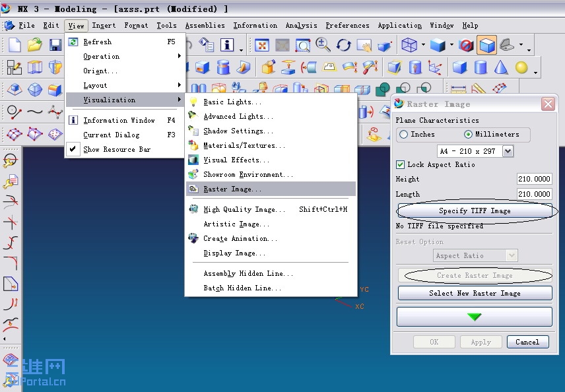The width and height of the screenshot is (565, 392).
Task: Expand the Layout submenu
Action: click(x=125, y=85)
